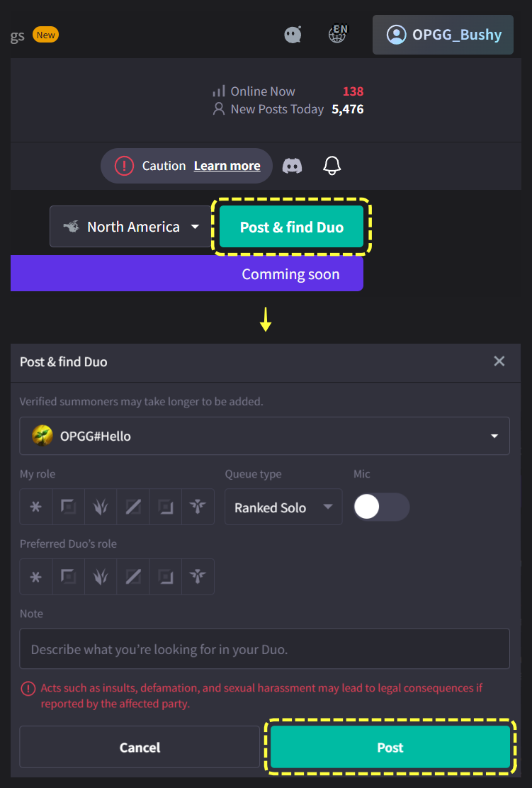This screenshot has height=788, width=532.
Task: Open the North America region dropdown
Action: pyautogui.click(x=131, y=227)
